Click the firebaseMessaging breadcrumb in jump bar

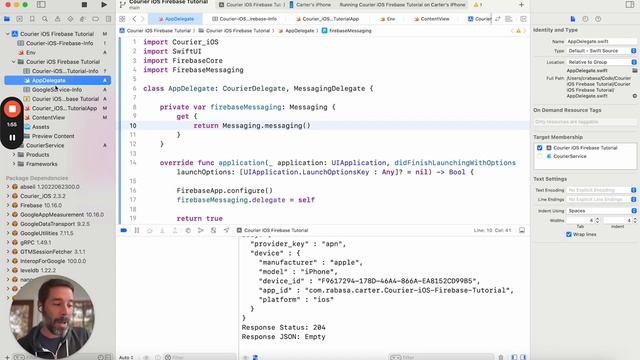pyautogui.click(x=347, y=31)
